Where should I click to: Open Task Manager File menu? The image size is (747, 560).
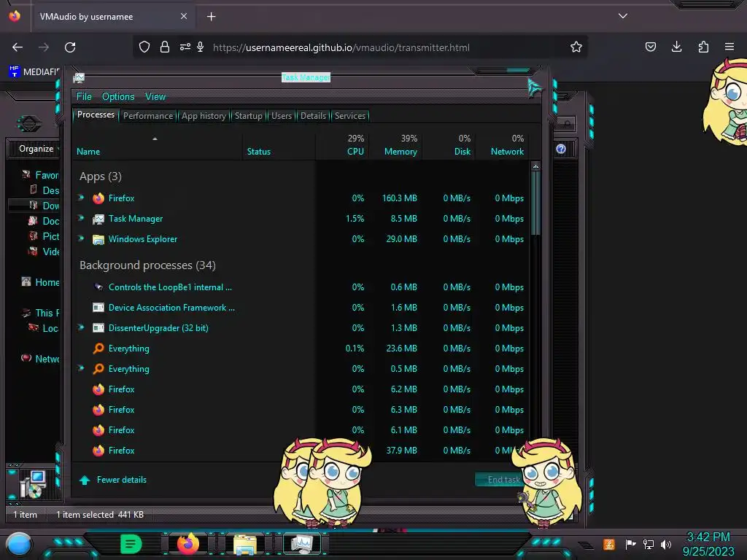[84, 97]
